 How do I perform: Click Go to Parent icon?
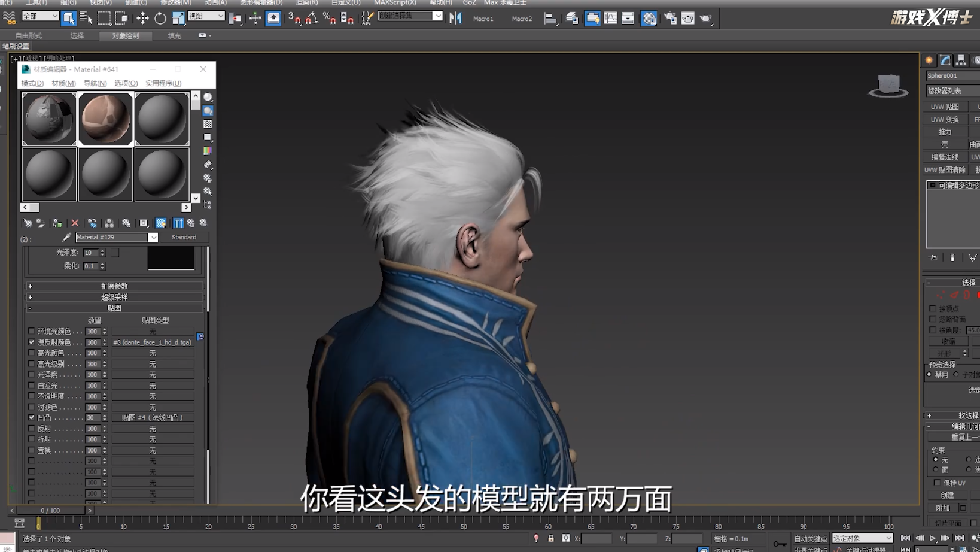click(x=191, y=223)
